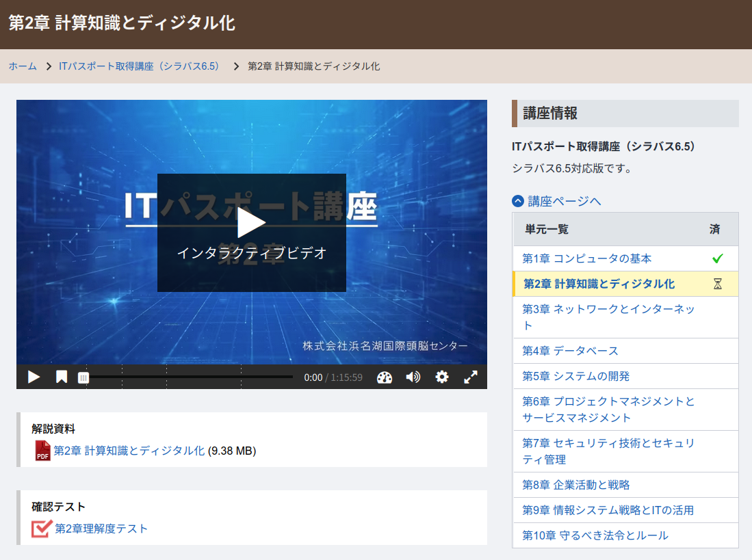Click the bookmark icon in the video player
The width and height of the screenshot is (752, 560).
(x=61, y=377)
